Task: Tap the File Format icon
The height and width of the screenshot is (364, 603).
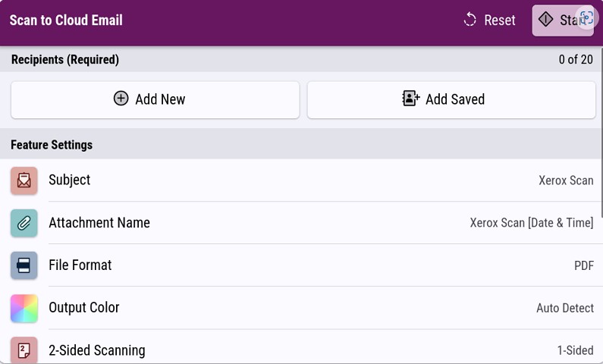Action: pos(24,265)
